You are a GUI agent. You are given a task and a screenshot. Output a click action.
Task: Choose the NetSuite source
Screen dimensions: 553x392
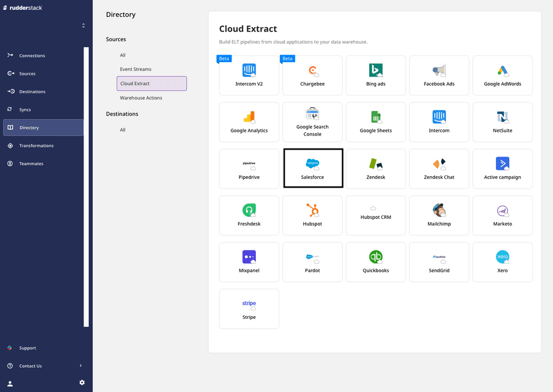click(502, 122)
